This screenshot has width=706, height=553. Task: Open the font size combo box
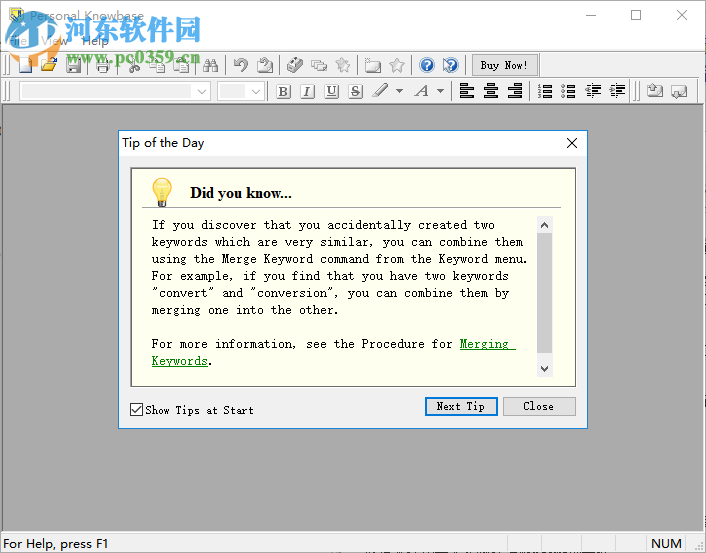tap(240, 91)
